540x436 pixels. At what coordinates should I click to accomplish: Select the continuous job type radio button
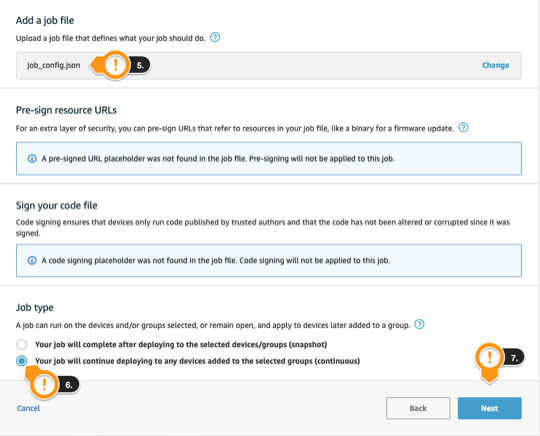[x=21, y=361]
